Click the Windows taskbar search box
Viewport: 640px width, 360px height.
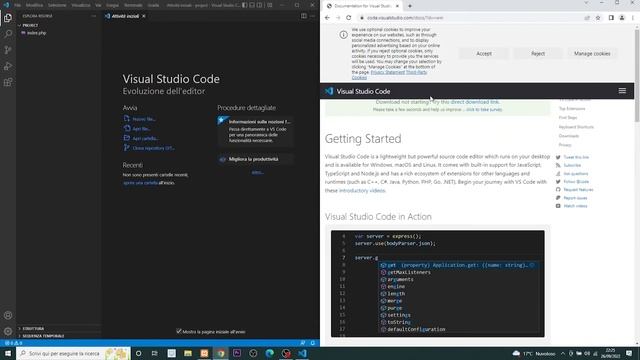73,353
